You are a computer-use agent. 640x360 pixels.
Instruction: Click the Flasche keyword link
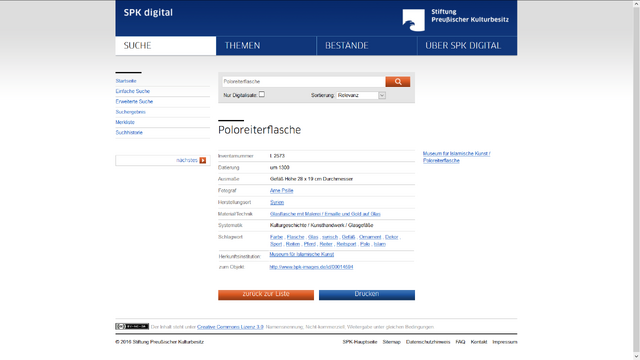tap(296, 237)
